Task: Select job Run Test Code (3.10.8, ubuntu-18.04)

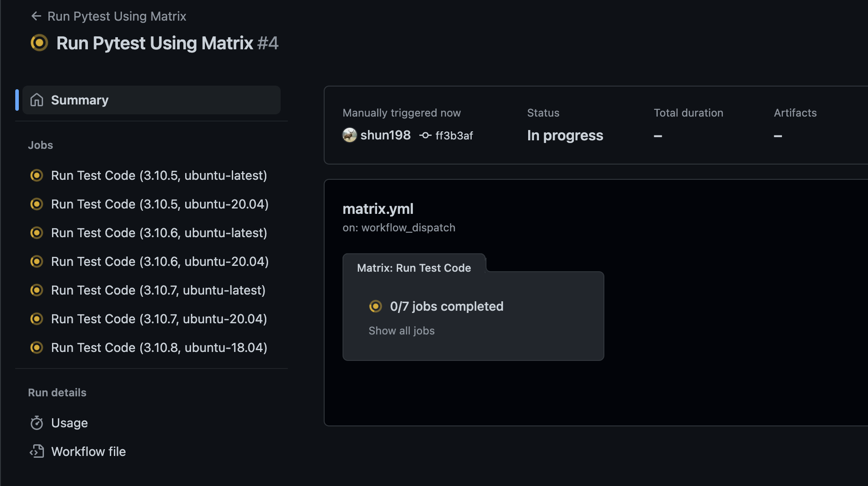Action: (x=159, y=347)
